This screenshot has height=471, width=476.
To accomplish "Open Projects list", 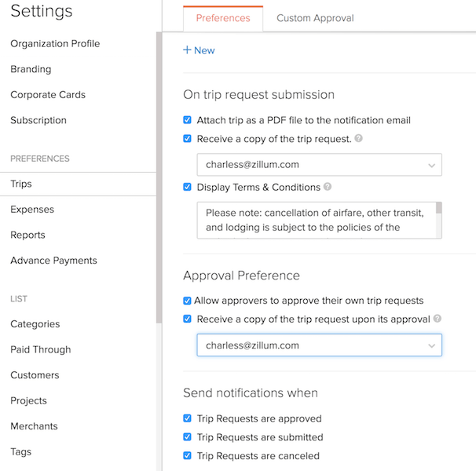I will 28,400.
